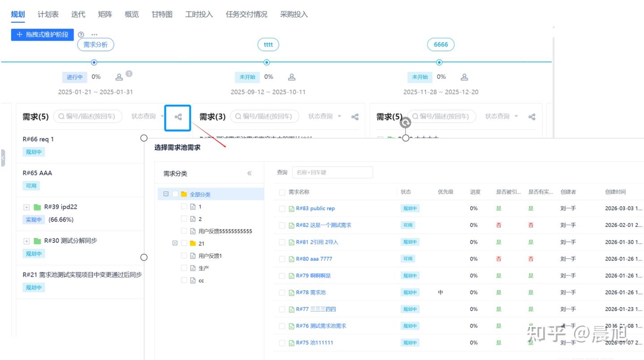
Task: Click the yellow folder icon of category 21
Action: coord(193,243)
